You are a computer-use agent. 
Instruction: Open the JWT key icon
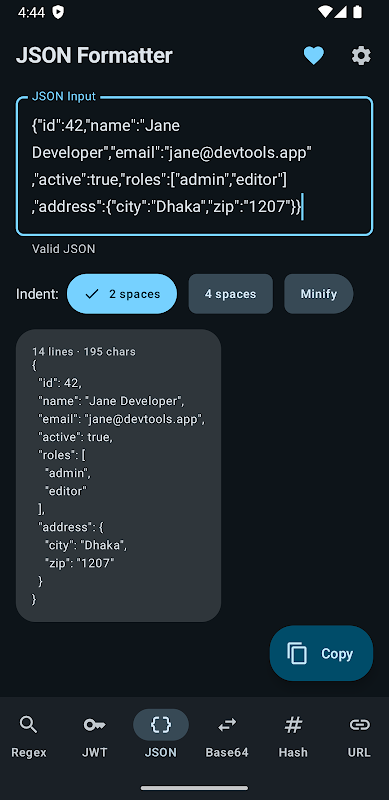coord(94,724)
